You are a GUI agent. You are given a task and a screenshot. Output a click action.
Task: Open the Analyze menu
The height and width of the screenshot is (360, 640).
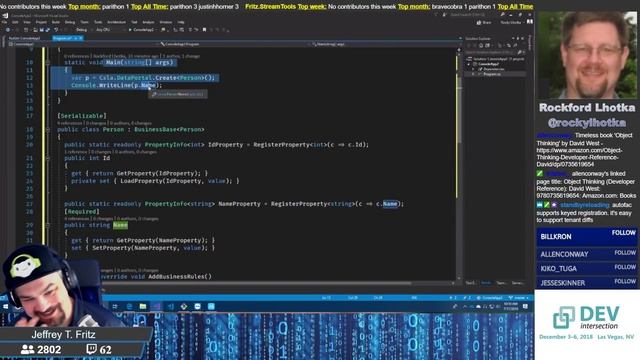148,22
